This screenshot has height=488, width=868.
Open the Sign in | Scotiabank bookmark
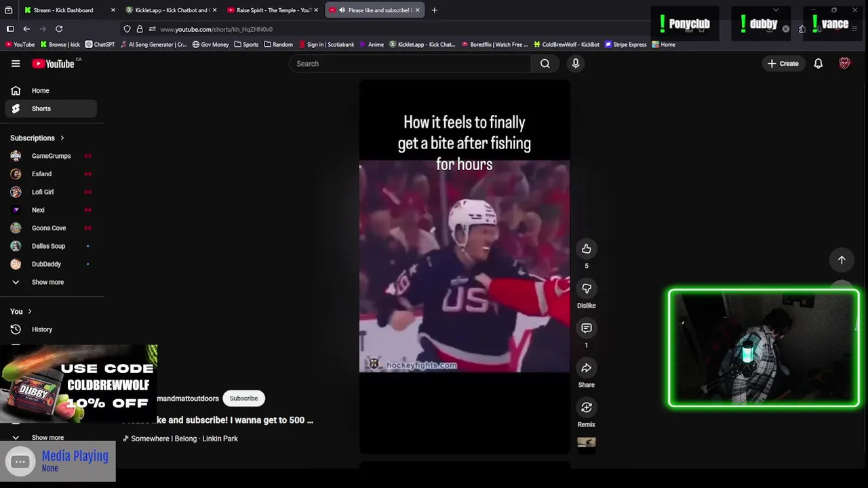coord(326,45)
